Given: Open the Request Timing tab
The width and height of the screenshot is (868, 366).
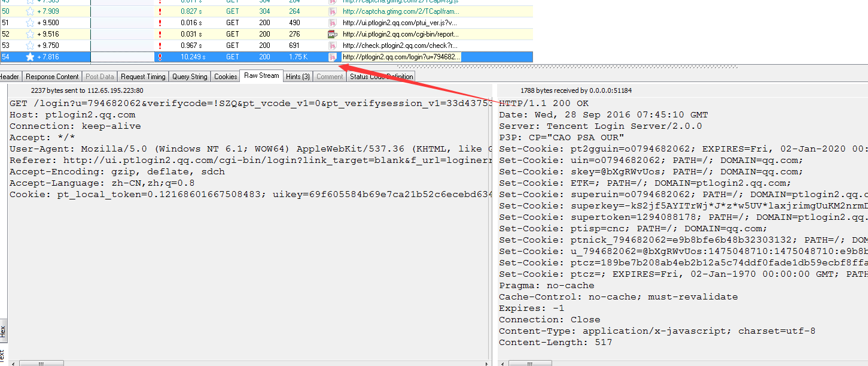Looking at the screenshot, I should point(143,77).
